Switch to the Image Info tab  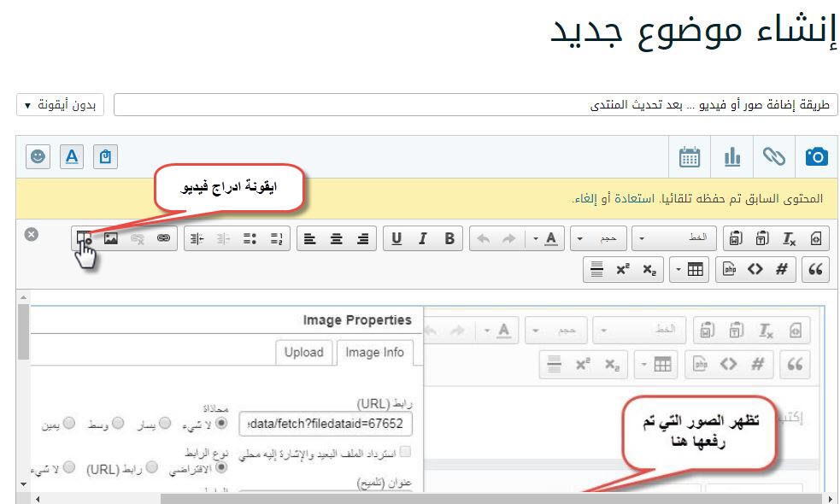pos(374,352)
